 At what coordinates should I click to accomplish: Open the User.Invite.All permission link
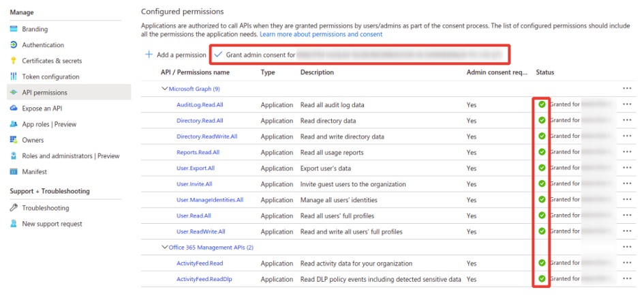point(195,184)
